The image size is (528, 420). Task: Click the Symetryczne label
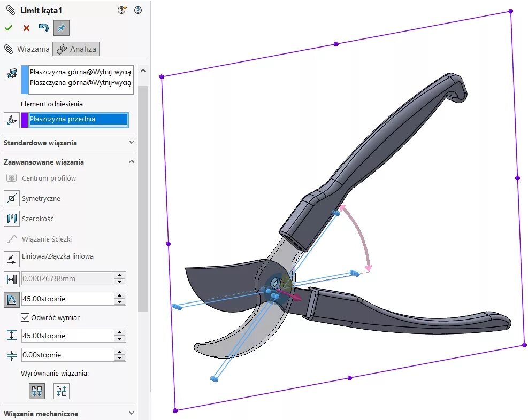(x=41, y=198)
